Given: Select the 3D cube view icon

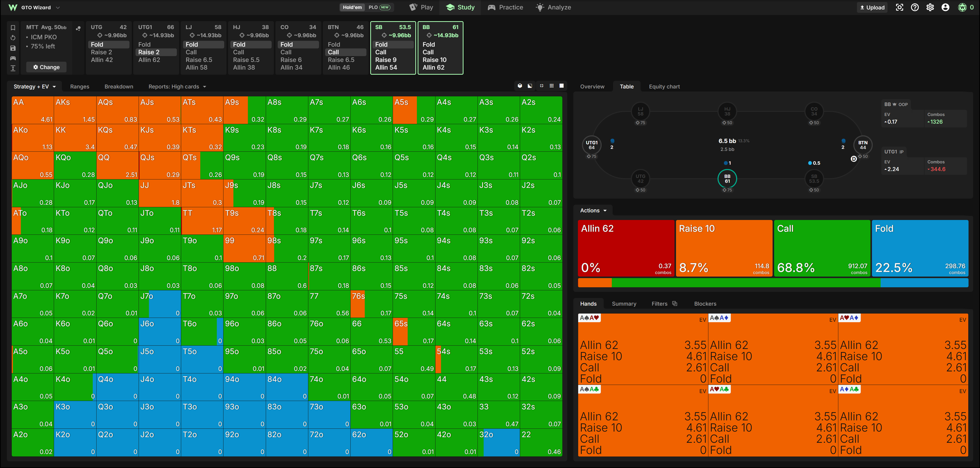Looking at the screenshot, I should click(x=520, y=86).
